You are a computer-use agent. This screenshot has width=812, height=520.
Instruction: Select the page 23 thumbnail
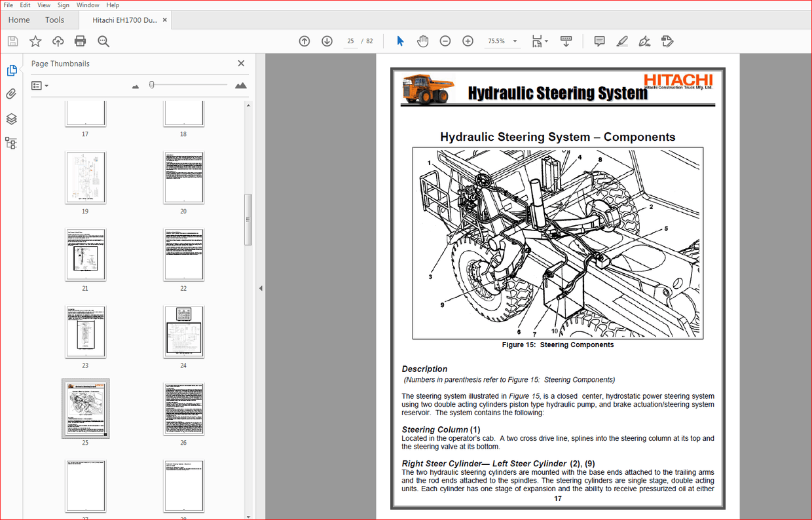click(x=85, y=332)
